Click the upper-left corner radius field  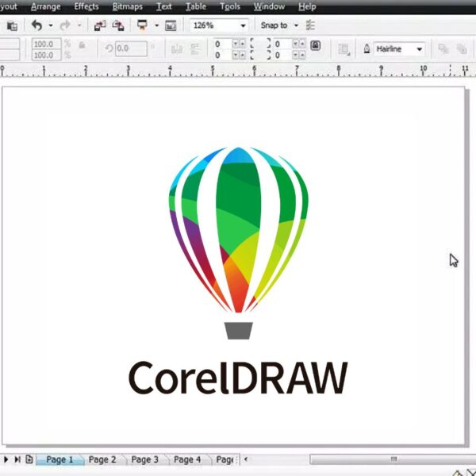tap(222, 44)
